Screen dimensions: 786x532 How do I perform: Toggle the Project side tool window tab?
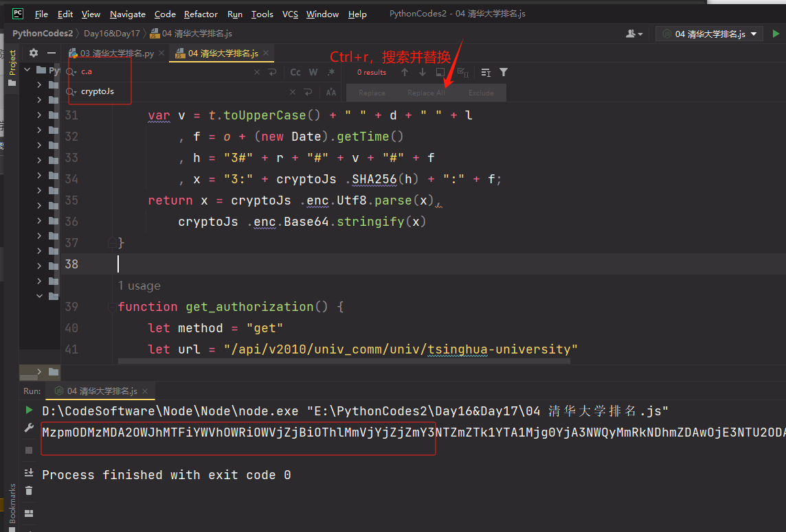pos(12,68)
